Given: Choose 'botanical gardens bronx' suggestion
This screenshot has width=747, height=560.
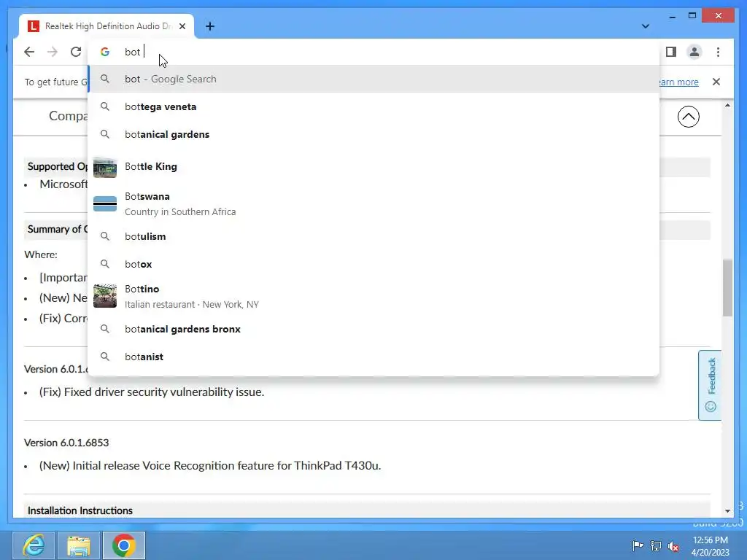Looking at the screenshot, I should pos(373,329).
